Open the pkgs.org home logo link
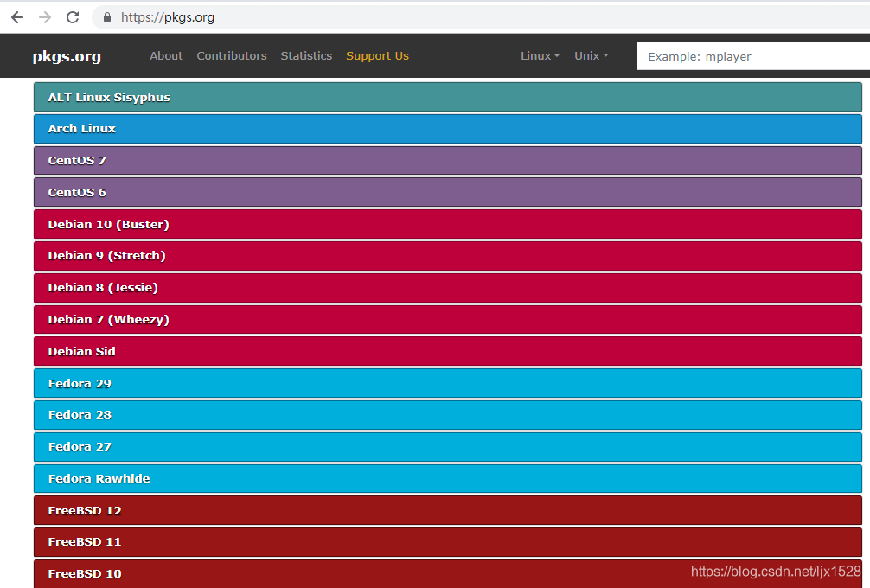The image size is (870, 588). point(67,56)
